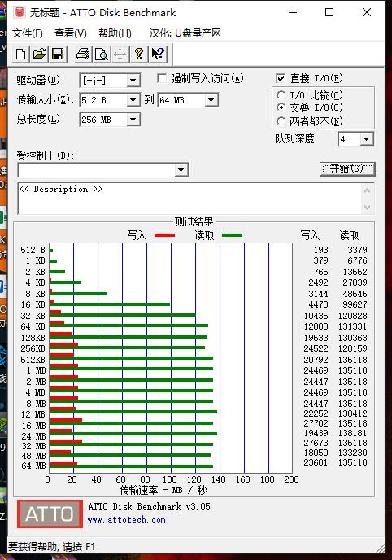Toggle 强制写入访问(A) checkbox
Viewport: 392px width, 560px height.
tap(162, 78)
